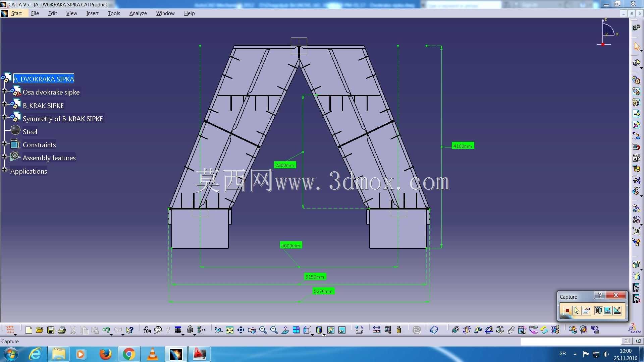
Task: Click the 2300mm dimension label
Action: pos(284,165)
